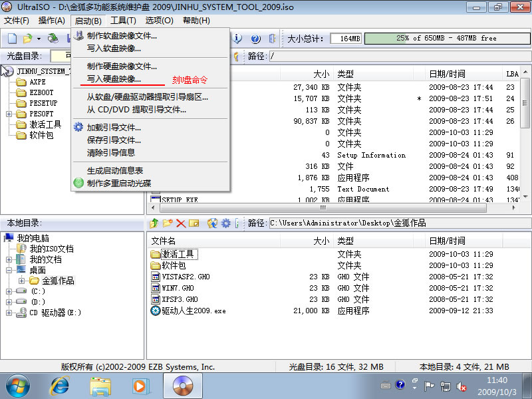
Task: Create a new folder using local directory toolbar icon
Action: pyautogui.click(x=168, y=223)
